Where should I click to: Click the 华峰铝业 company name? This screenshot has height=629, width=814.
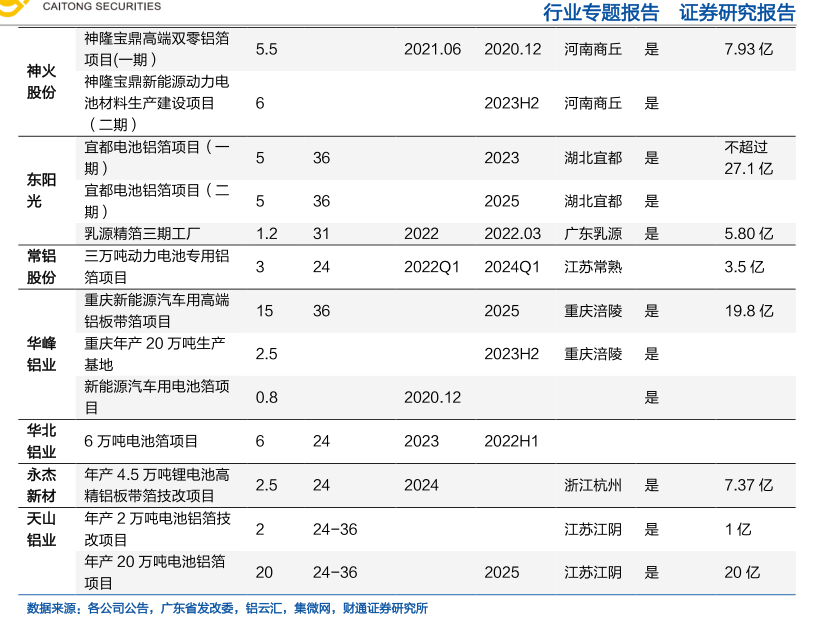41,354
